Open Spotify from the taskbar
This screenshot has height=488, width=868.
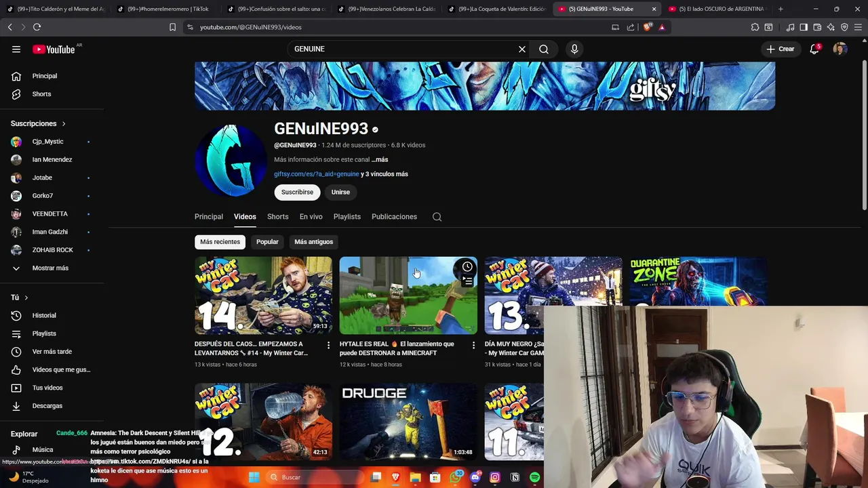[534, 477]
